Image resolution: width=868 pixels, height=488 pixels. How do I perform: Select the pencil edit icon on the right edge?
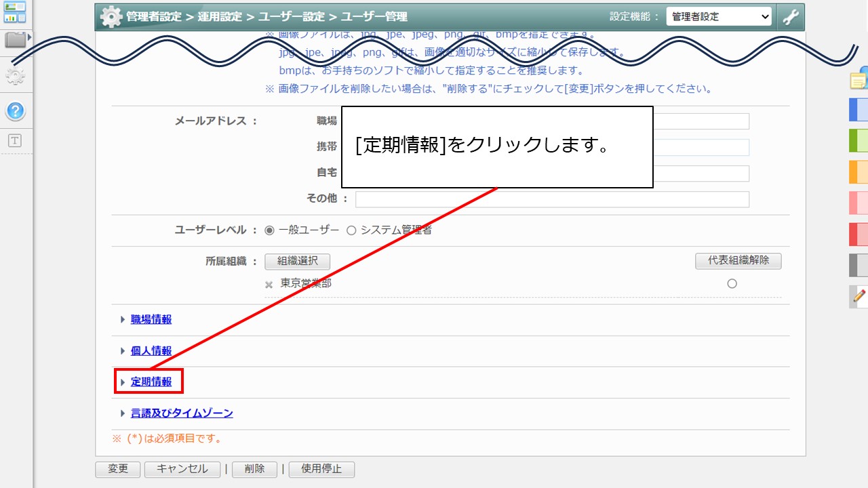(x=859, y=296)
